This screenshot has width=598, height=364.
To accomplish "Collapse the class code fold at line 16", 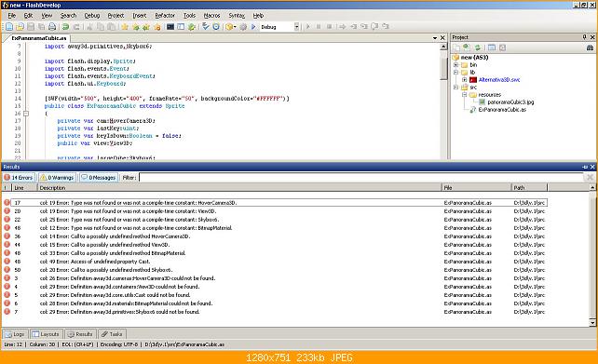I will [26, 114].
